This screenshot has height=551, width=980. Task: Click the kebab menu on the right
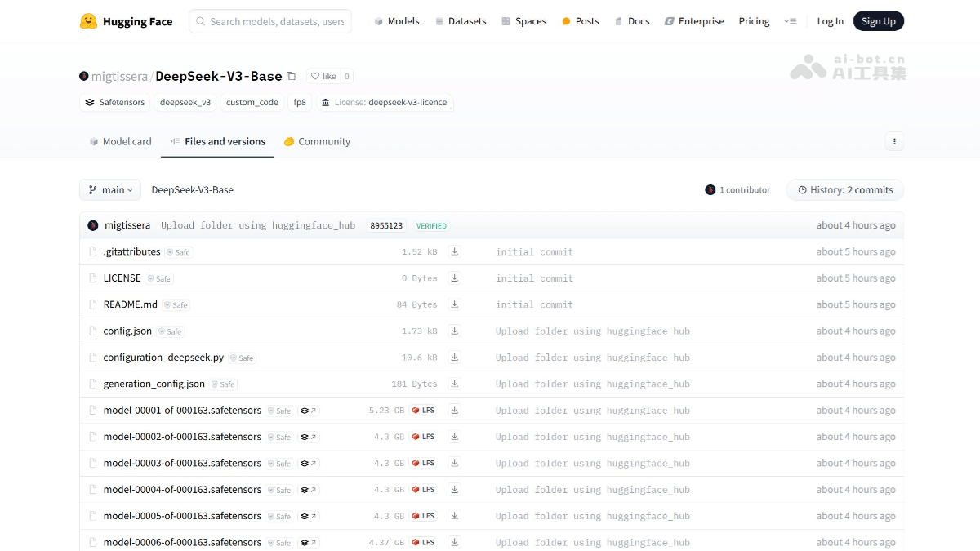(x=894, y=140)
